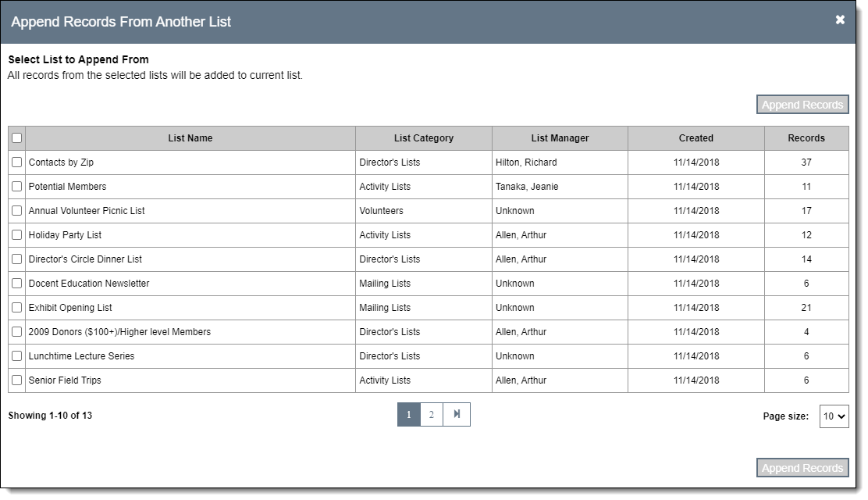
Task: Mark the Holiday Party List checkbox
Action: (17, 235)
